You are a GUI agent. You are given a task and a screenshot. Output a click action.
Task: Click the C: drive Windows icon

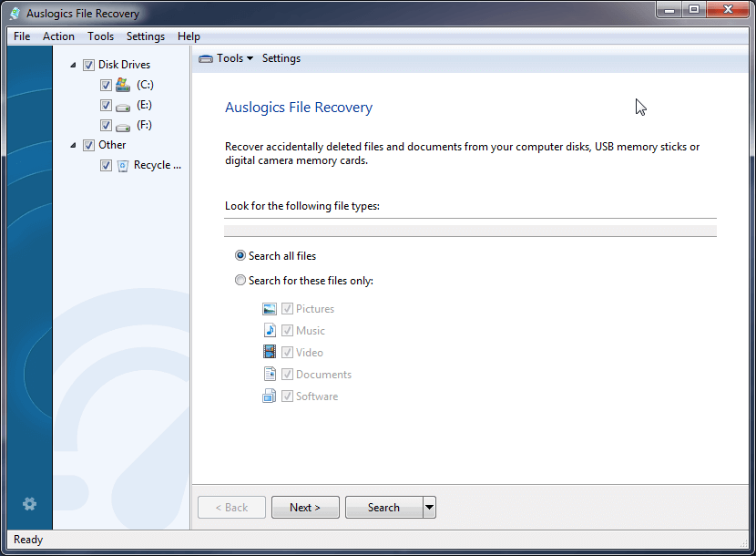point(123,85)
